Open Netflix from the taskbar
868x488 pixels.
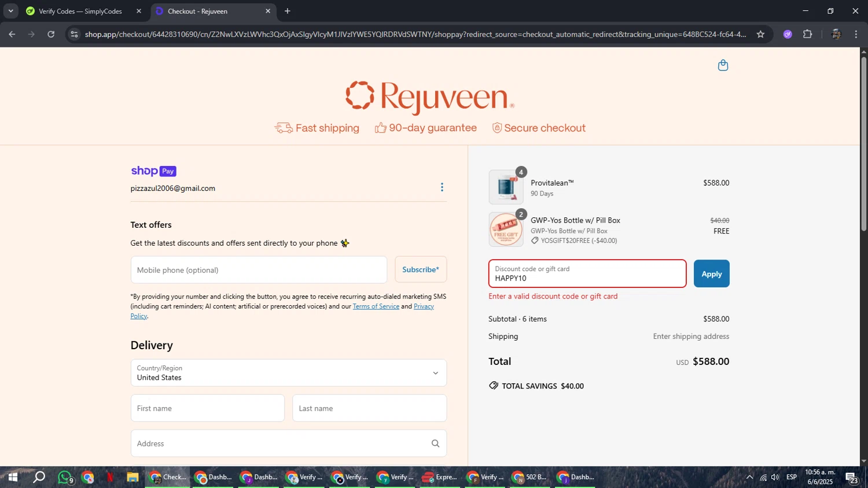(x=110, y=478)
